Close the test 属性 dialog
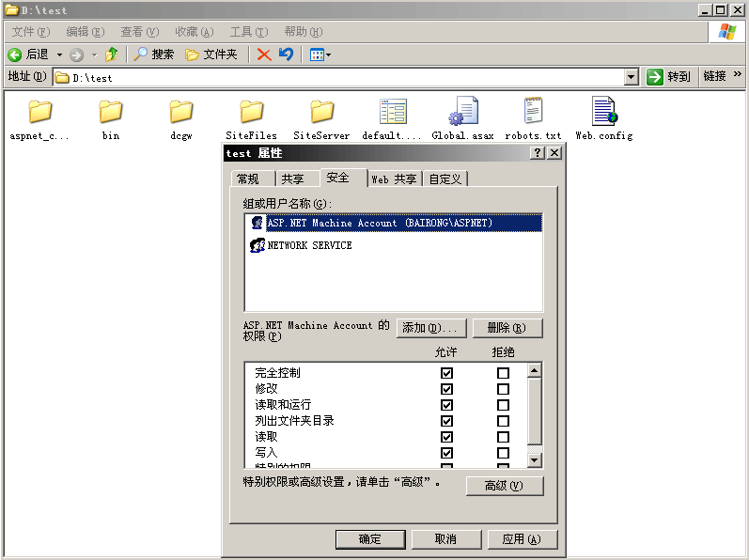 click(554, 153)
